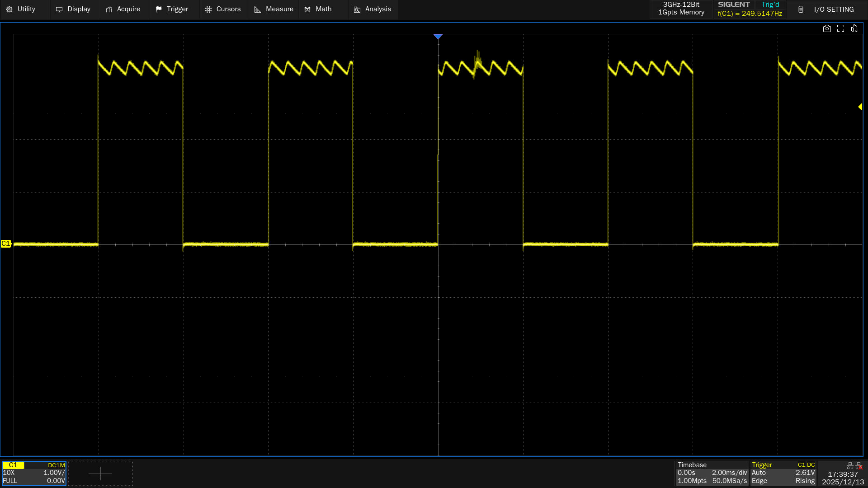Toggle the Trig'd run status indicator
This screenshot has height=488, width=868.
pyautogui.click(x=770, y=5)
